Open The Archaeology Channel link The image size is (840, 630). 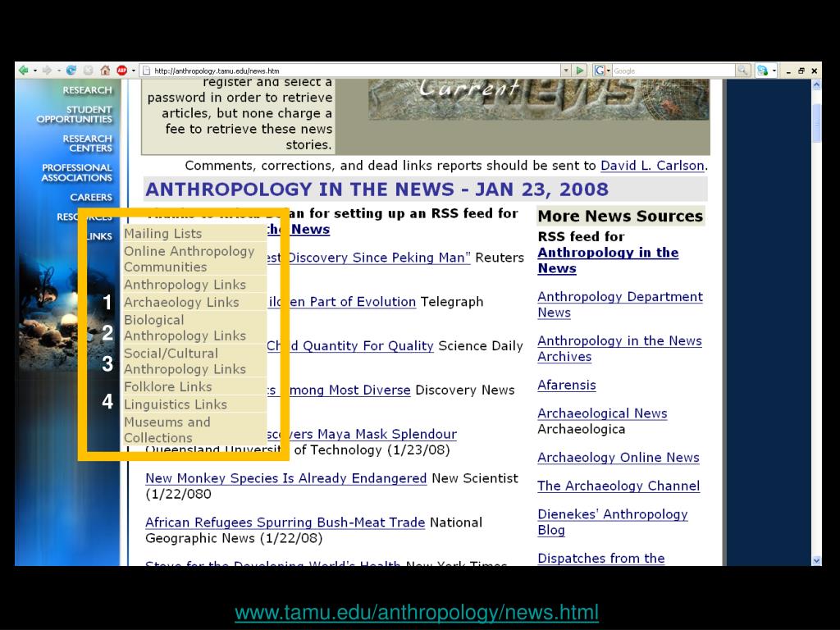coord(619,486)
